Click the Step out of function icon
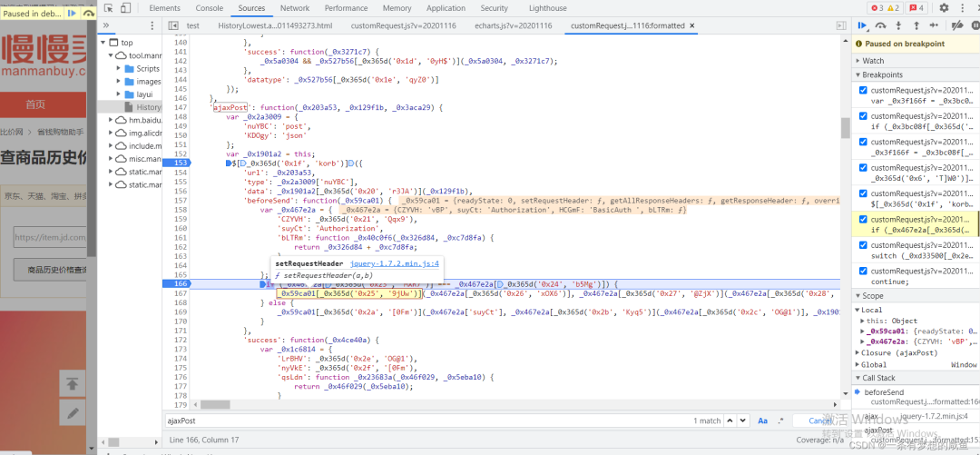 tap(916, 26)
